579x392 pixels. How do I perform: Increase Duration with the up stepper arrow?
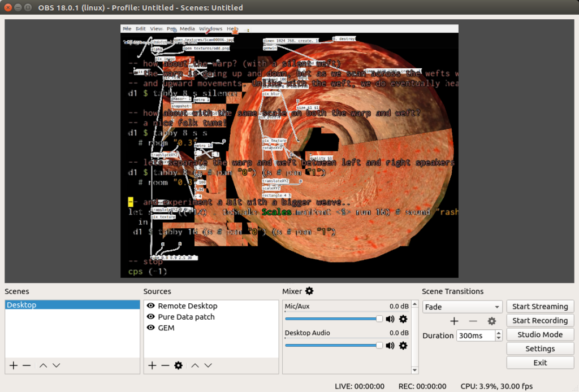[498, 332]
